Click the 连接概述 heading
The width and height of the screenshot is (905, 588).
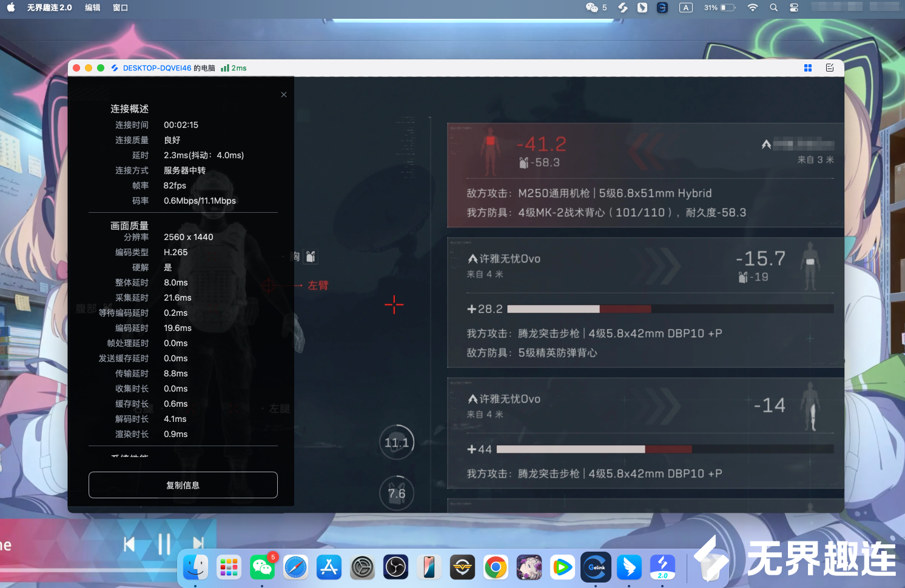click(x=129, y=109)
